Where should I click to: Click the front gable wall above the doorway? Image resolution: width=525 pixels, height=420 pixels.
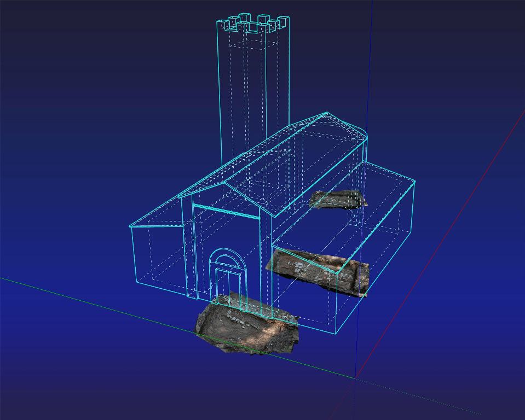pyautogui.click(x=226, y=230)
